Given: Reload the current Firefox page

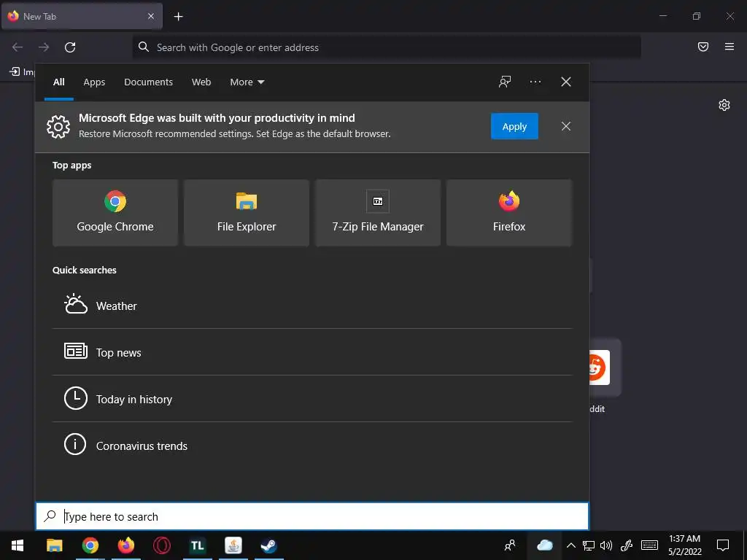Looking at the screenshot, I should pyautogui.click(x=70, y=47).
